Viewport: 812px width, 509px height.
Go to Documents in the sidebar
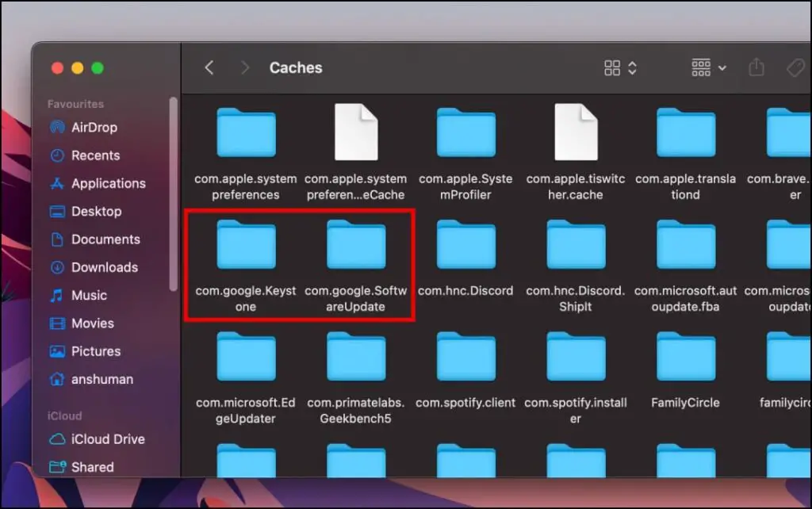pyautogui.click(x=95, y=239)
